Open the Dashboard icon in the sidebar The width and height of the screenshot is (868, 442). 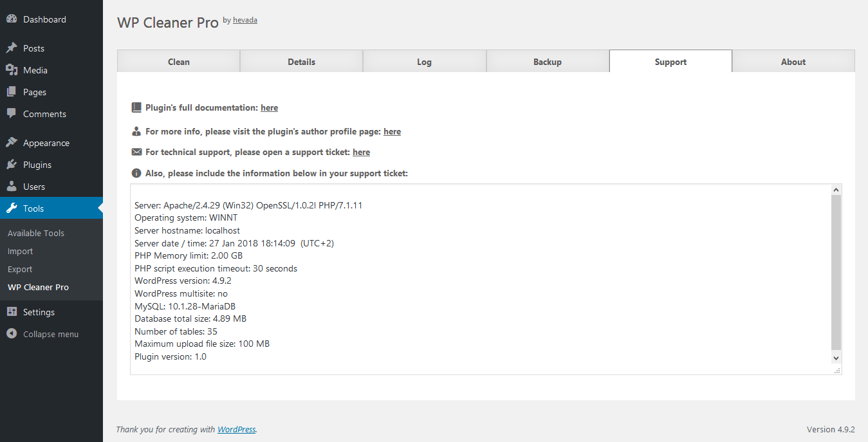[x=12, y=19]
